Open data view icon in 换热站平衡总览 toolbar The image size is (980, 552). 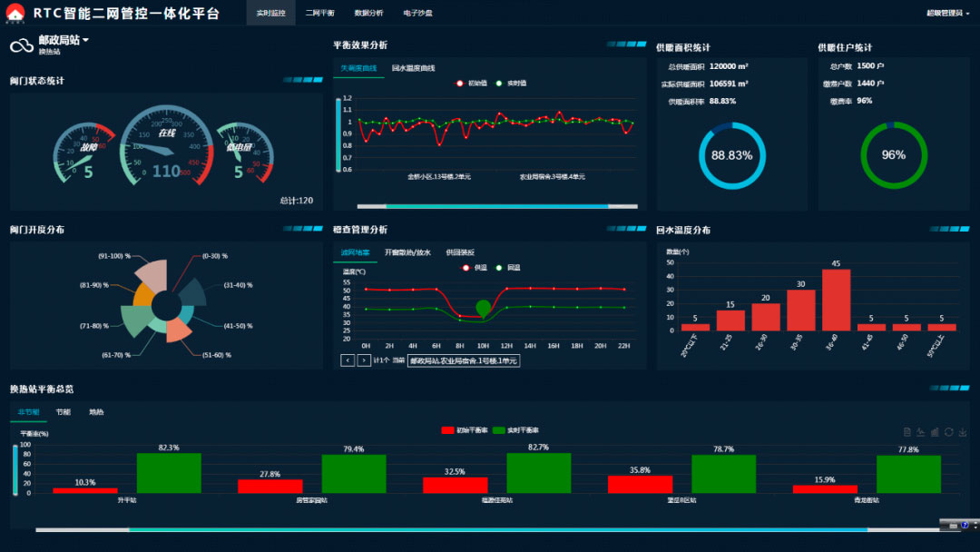click(907, 431)
